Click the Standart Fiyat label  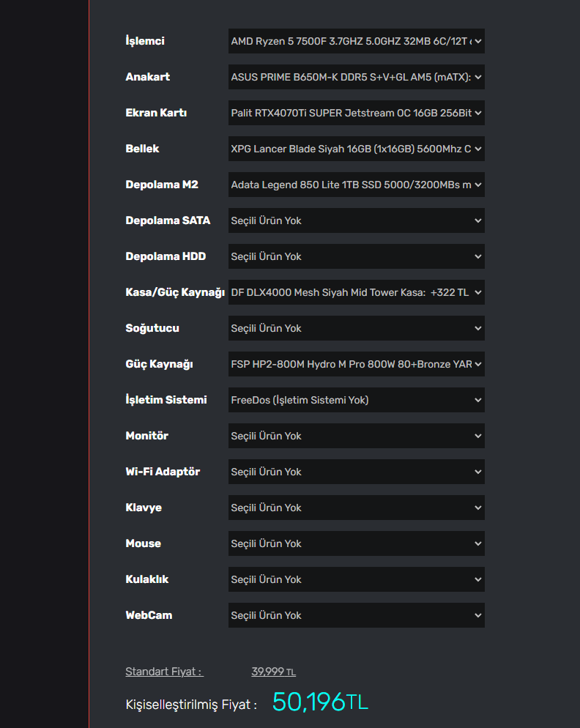[164, 672]
